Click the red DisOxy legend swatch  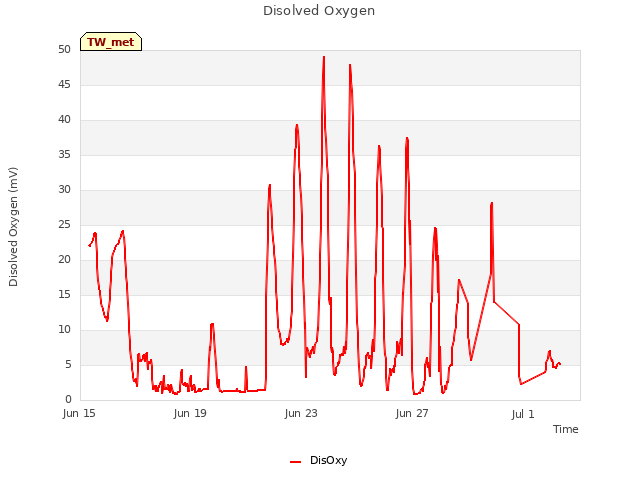[296, 462]
